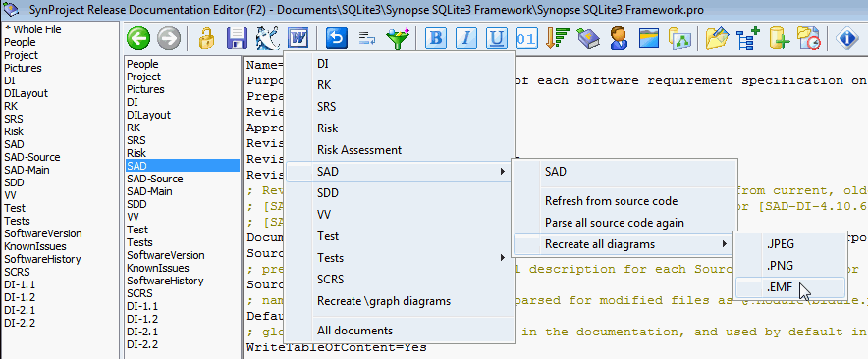This screenshot has height=359, width=868.
Task: Click the green back arrow icon
Action: 138,38
